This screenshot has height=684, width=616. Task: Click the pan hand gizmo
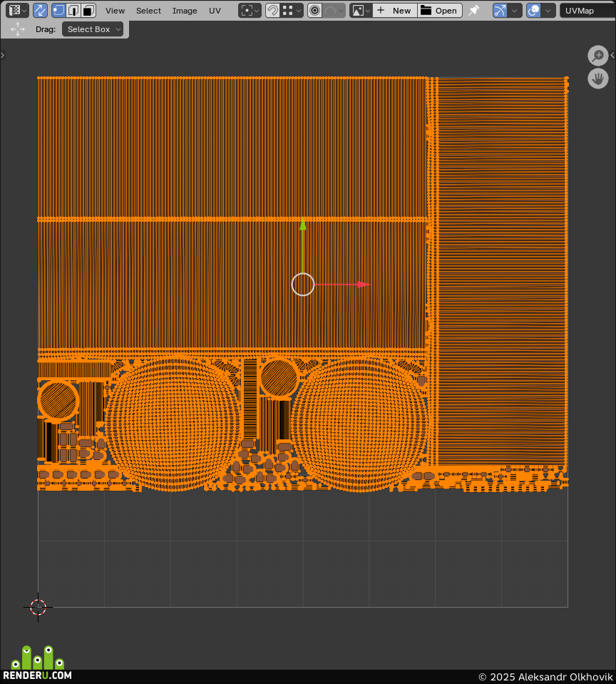click(597, 79)
